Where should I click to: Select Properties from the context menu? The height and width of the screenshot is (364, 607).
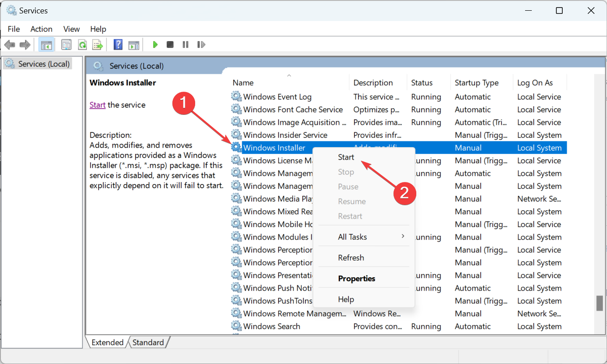point(356,279)
